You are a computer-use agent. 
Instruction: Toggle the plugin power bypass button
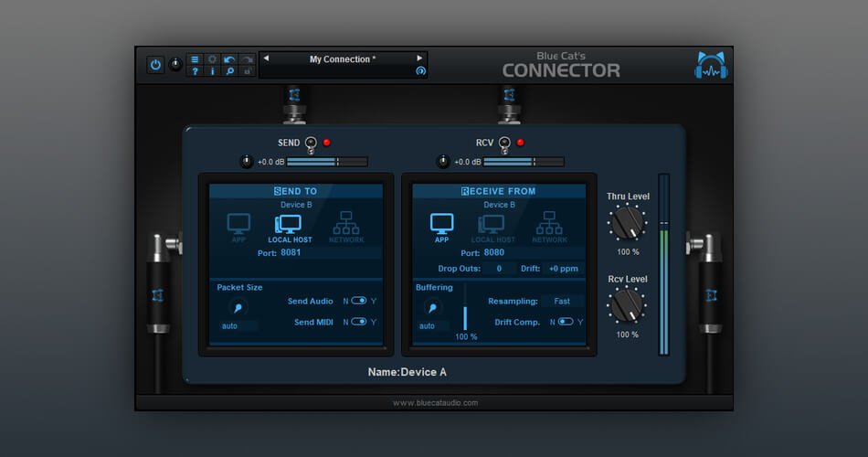[x=155, y=65]
